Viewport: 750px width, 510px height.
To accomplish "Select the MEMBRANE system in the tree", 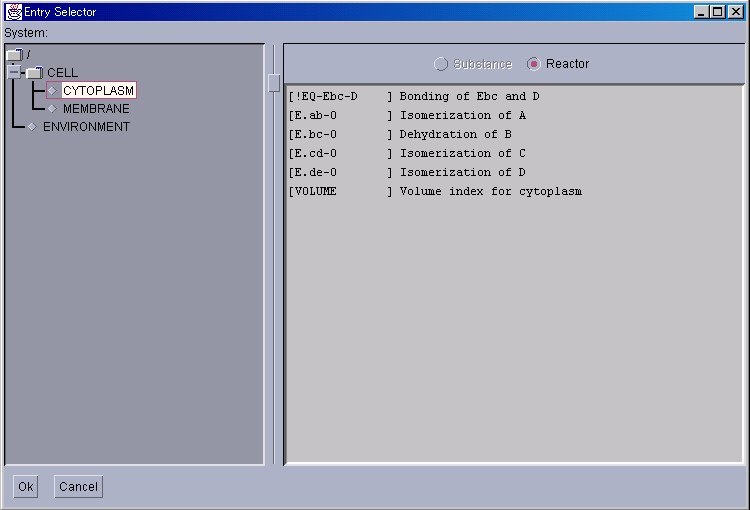I will [96, 109].
